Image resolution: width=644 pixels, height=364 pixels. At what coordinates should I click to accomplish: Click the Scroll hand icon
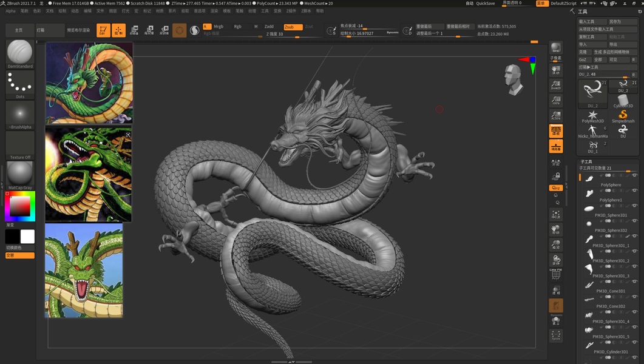tap(556, 69)
